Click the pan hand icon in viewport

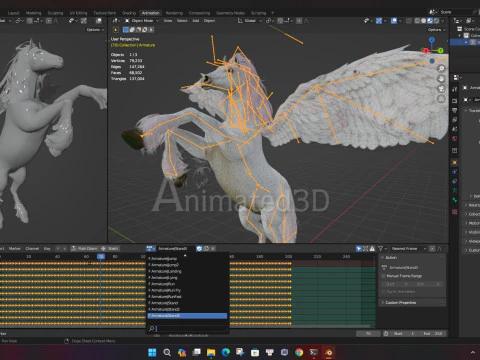click(441, 79)
